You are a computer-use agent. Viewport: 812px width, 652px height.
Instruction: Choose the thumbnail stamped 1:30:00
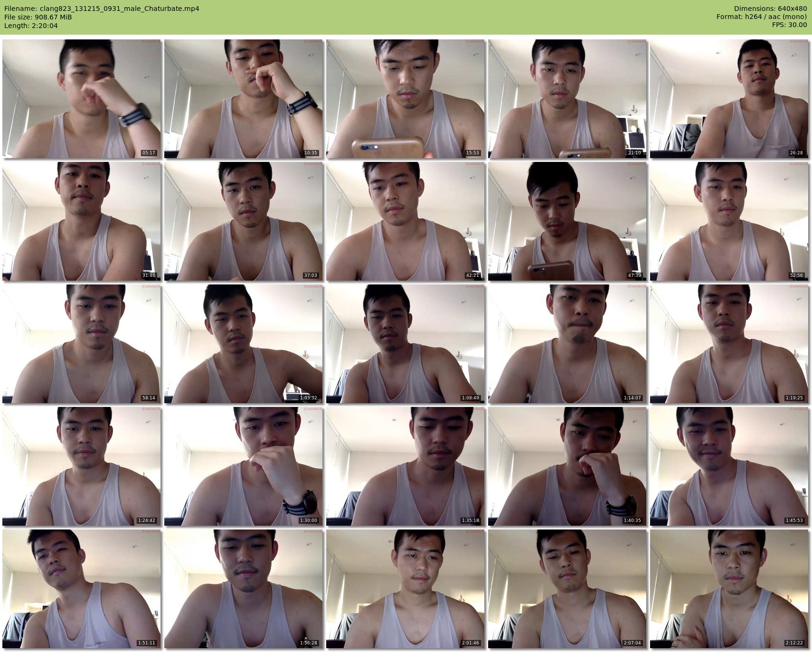243,466
